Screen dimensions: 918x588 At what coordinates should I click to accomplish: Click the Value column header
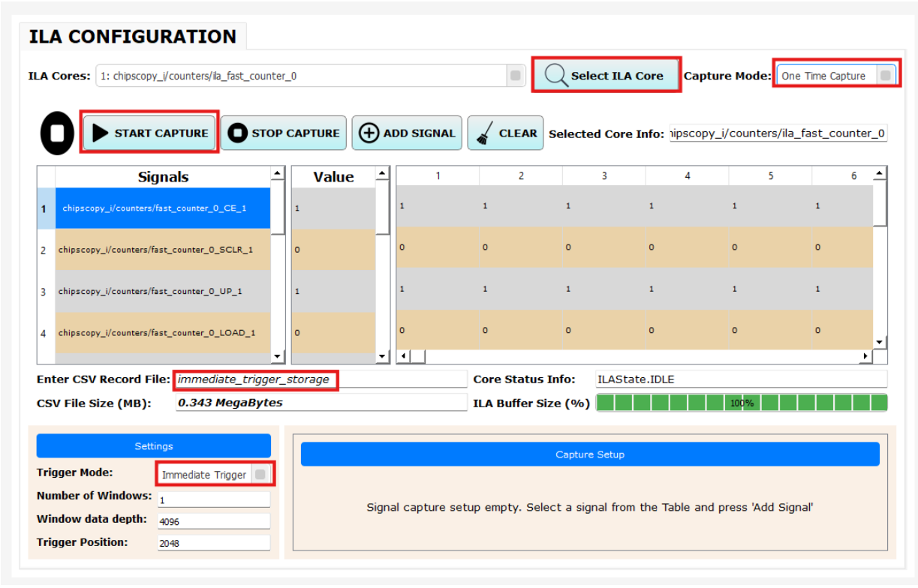click(333, 177)
